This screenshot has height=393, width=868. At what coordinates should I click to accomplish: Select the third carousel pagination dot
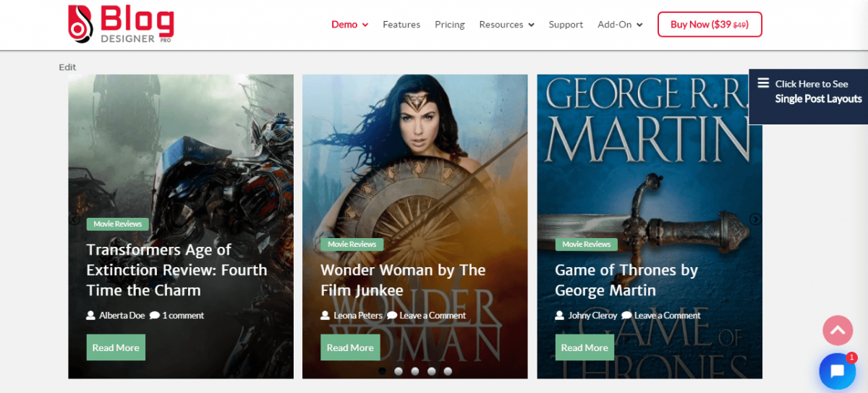[x=415, y=371]
